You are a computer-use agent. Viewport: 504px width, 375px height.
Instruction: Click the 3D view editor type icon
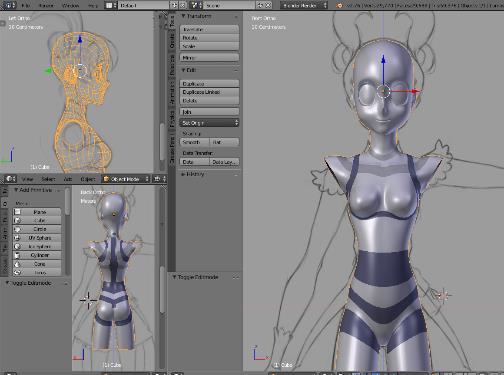click(x=11, y=179)
